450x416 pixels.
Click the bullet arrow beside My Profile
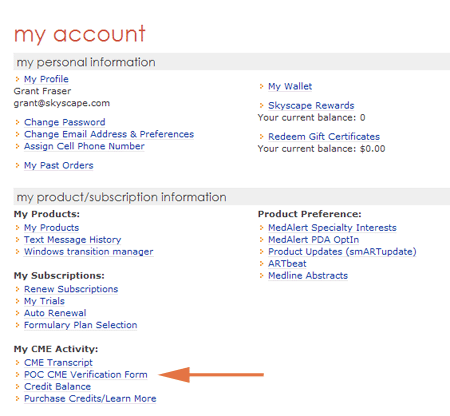17,79
